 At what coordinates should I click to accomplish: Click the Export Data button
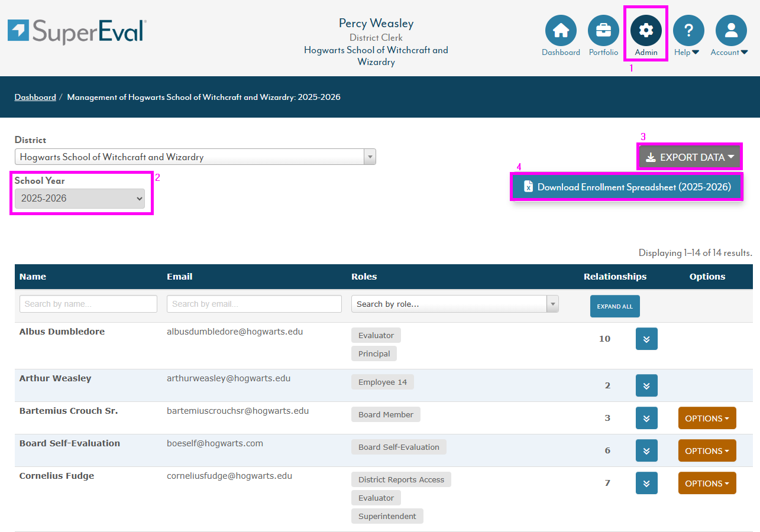(690, 157)
